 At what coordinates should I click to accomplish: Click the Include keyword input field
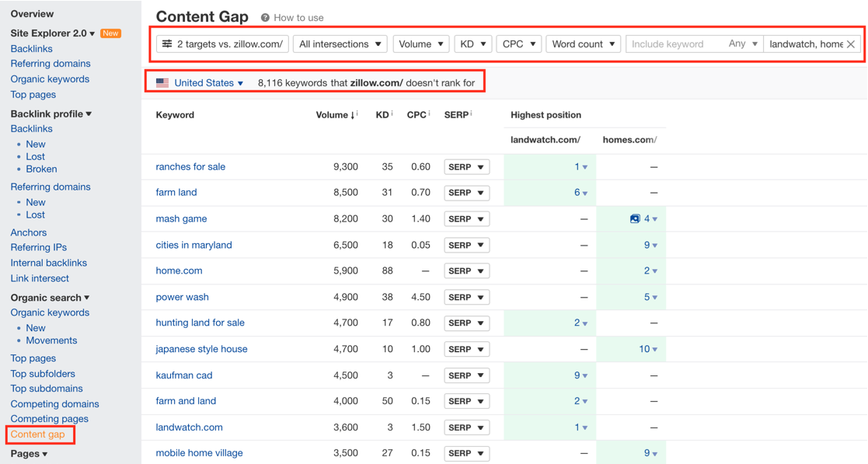[677, 44]
